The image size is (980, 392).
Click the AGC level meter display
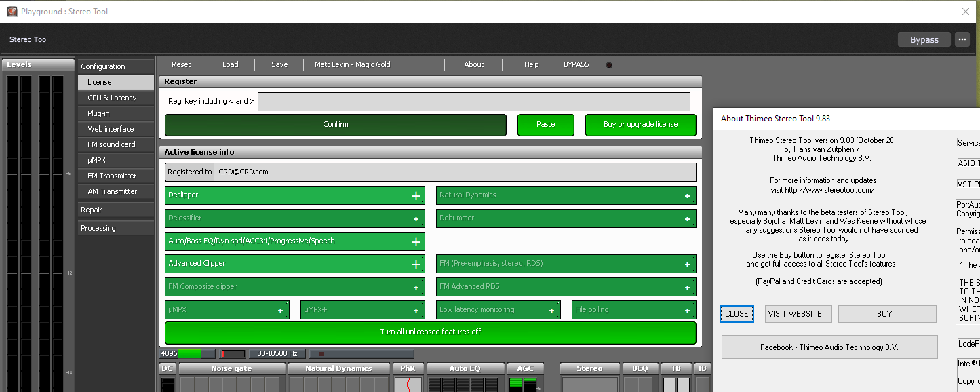[x=522, y=385]
